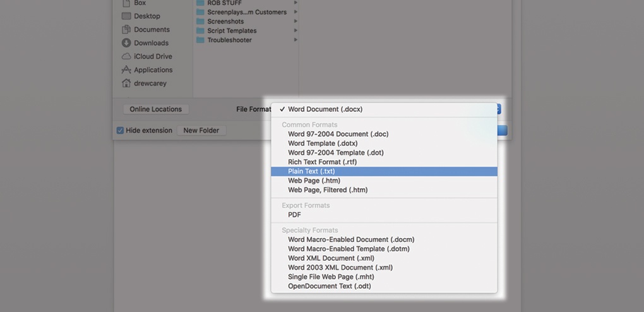The height and width of the screenshot is (312, 644).
Task: Select the Screenshots folder icon
Action: [x=200, y=21]
